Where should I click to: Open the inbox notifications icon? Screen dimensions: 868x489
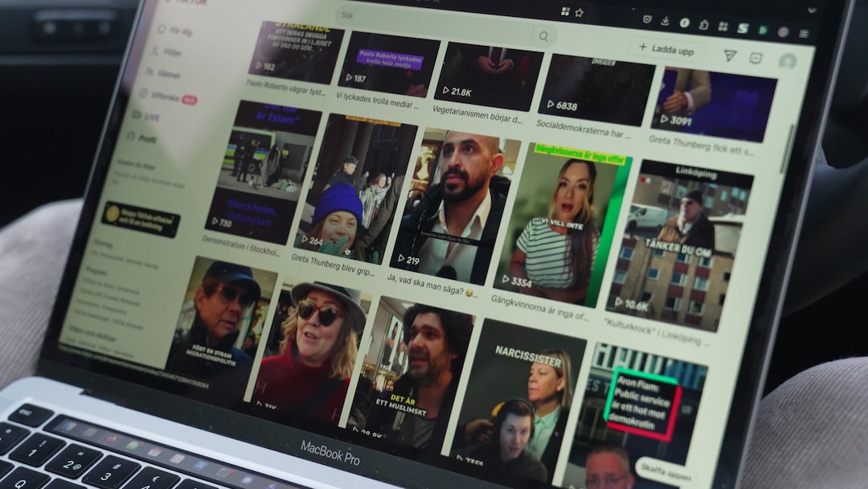(755, 58)
